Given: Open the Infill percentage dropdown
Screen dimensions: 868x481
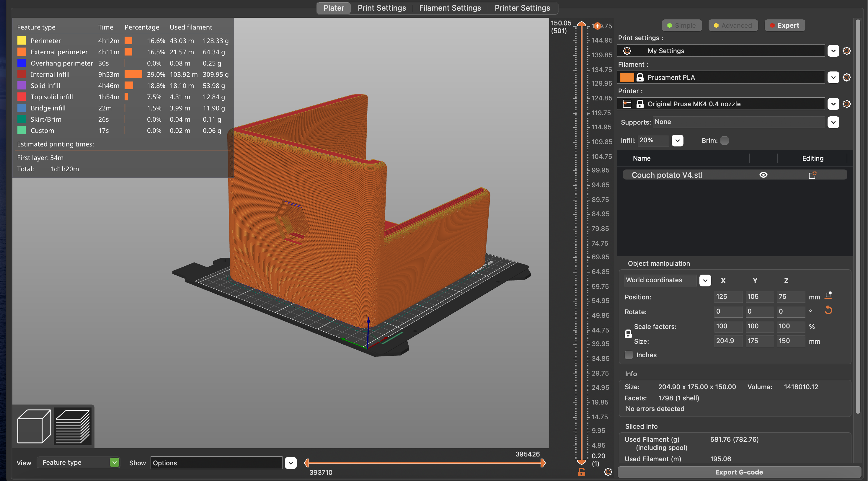Looking at the screenshot, I should [x=677, y=141].
